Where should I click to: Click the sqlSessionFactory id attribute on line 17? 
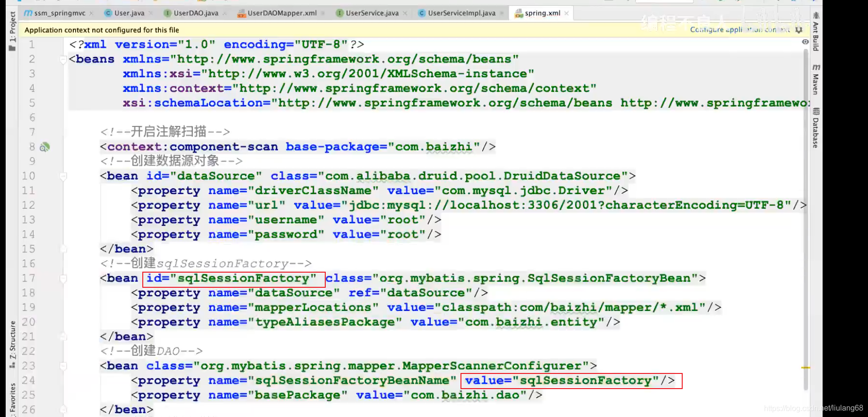tap(231, 278)
